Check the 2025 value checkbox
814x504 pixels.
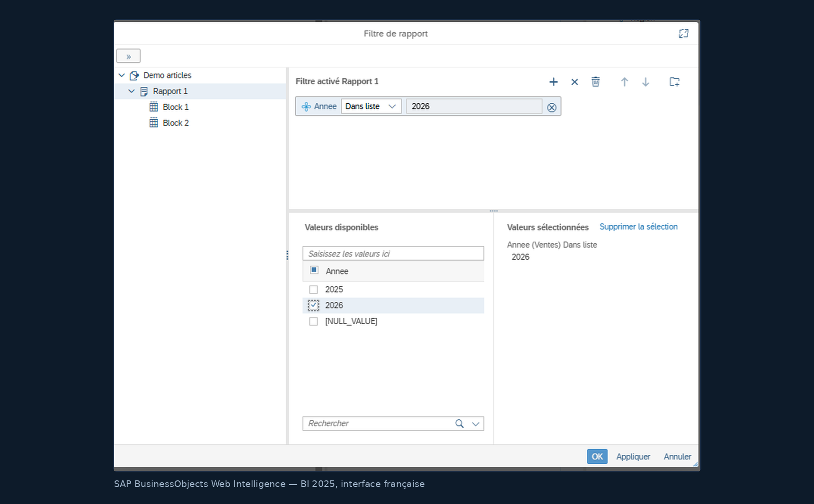313,290
